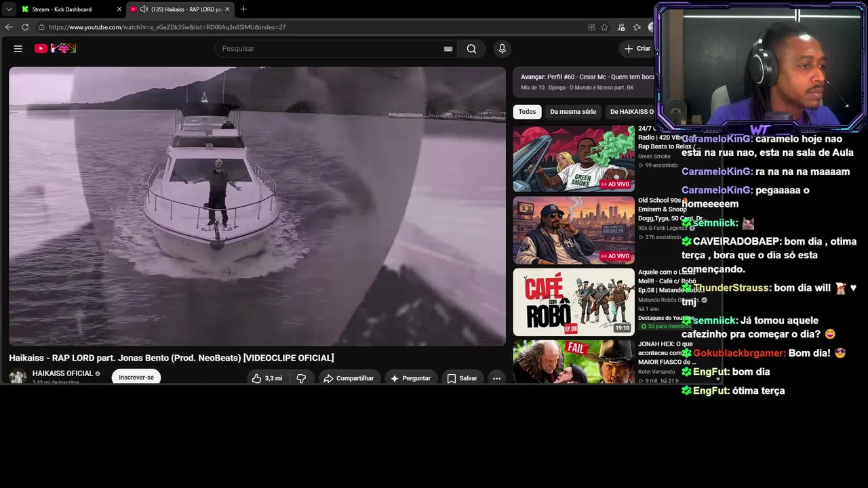The height and width of the screenshot is (488, 868).
Task: Select the Haikaiss RAP LORD browser tab
Action: pos(180,9)
